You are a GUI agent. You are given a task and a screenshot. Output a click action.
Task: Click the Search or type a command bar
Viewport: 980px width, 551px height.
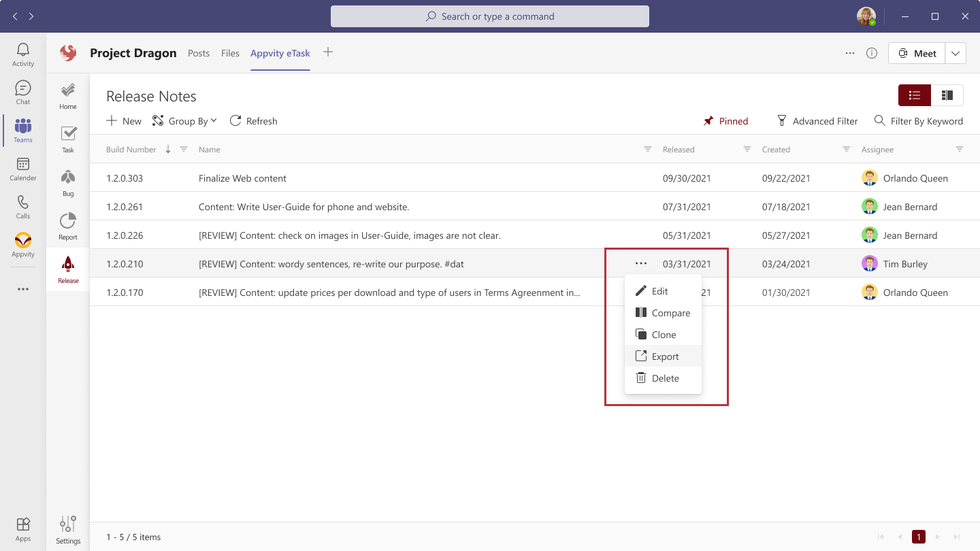[489, 16]
